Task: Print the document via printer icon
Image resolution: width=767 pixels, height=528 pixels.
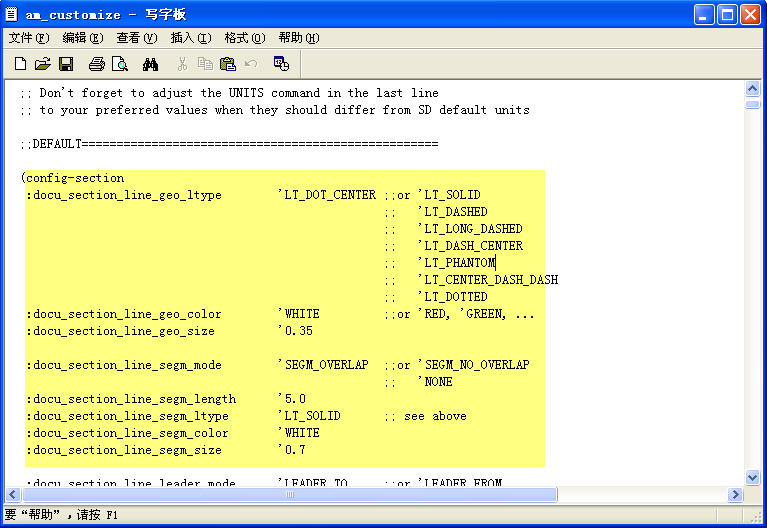Action: (96, 64)
